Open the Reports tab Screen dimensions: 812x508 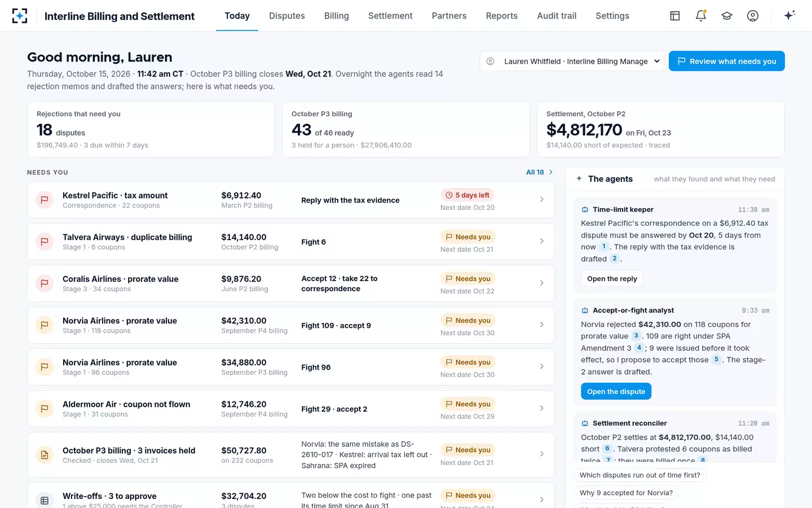tap(502, 16)
